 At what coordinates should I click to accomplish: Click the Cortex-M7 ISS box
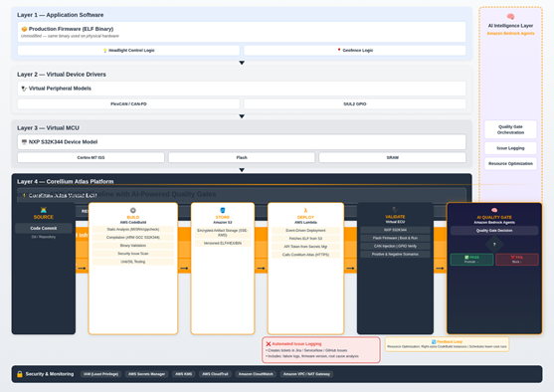[x=91, y=157]
